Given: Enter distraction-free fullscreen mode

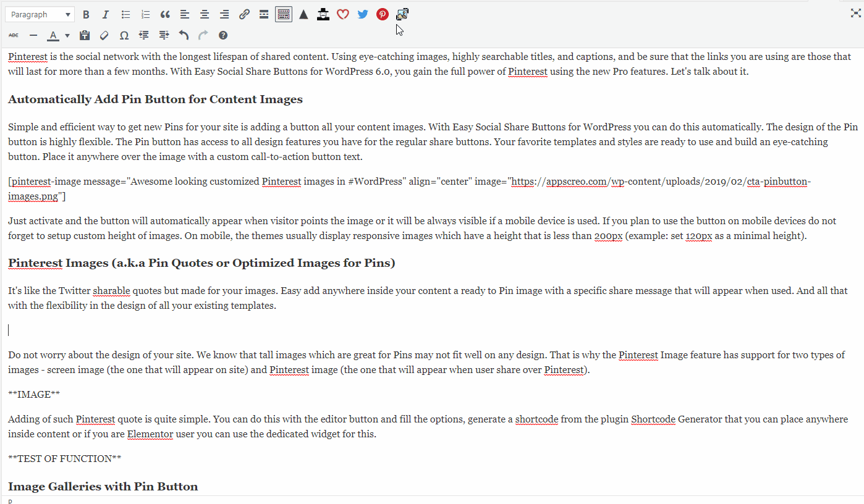Looking at the screenshot, I should (855, 13).
